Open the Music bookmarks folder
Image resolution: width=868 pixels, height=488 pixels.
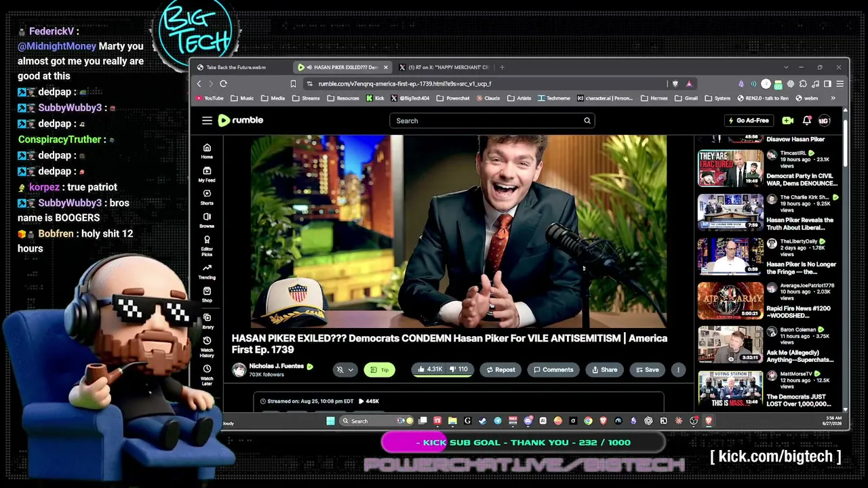pos(242,98)
